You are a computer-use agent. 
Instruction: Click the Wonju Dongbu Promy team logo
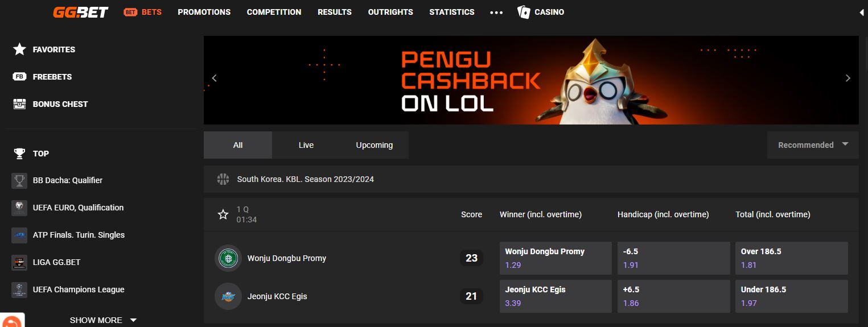pos(228,258)
